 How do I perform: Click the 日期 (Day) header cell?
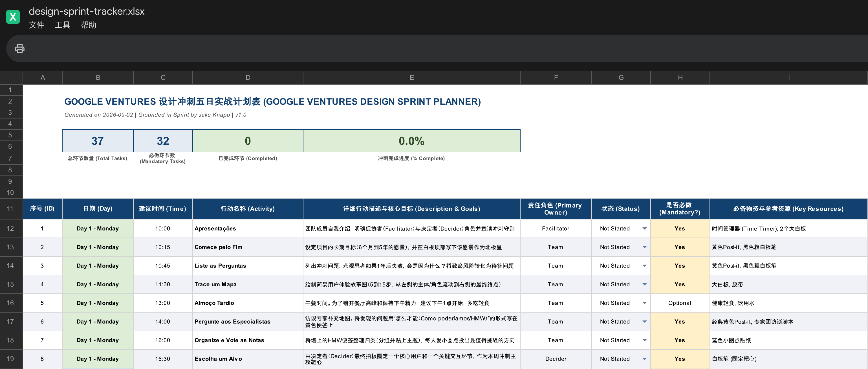(98, 208)
